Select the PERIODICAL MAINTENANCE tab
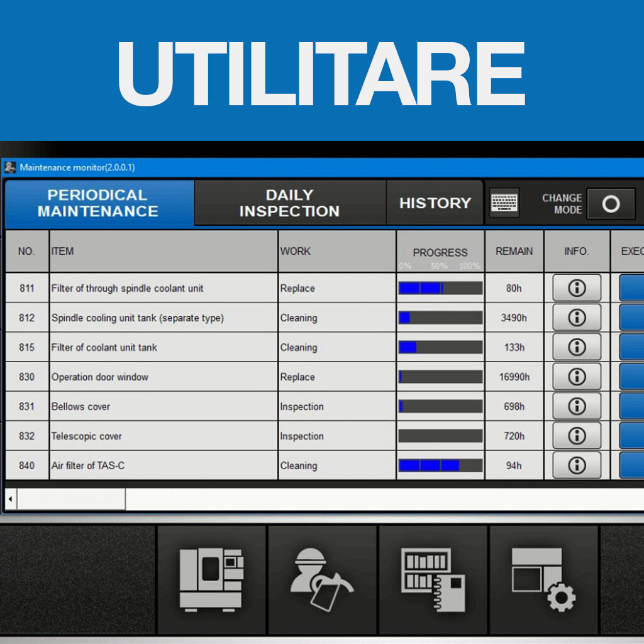Screen dimensions: 644x644 pos(98,203)
